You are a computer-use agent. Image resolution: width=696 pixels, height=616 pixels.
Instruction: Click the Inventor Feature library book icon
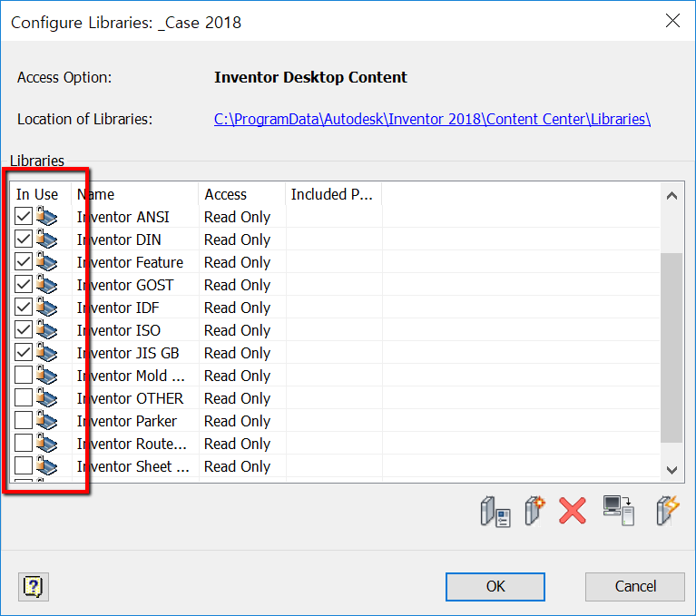46,261
